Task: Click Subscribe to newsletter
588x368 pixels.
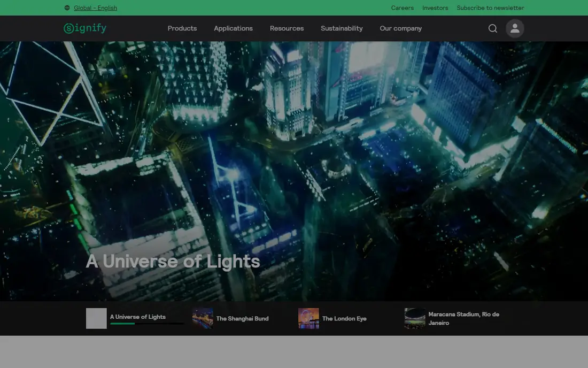Action: tap(490, 8)
